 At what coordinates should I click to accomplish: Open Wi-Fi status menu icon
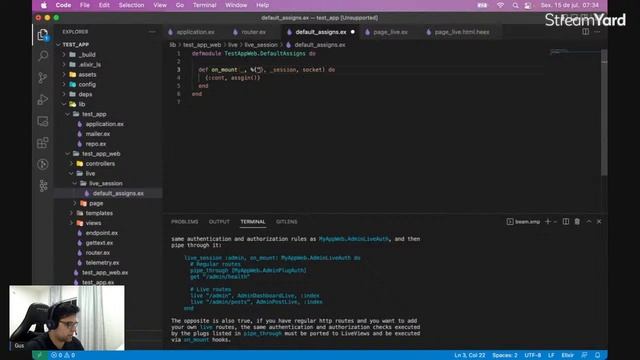click(500, 5)
